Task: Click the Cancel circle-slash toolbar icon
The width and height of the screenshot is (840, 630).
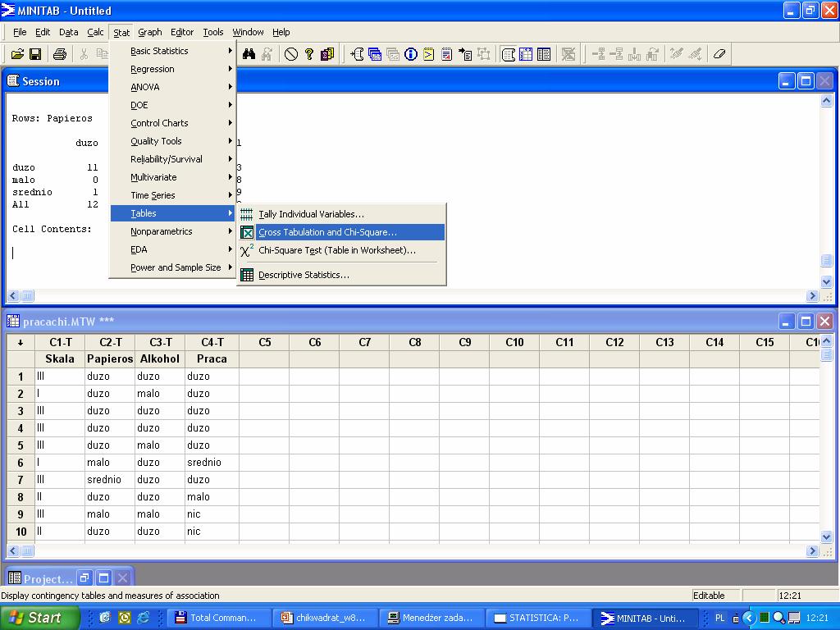Action: click(291, 54)
